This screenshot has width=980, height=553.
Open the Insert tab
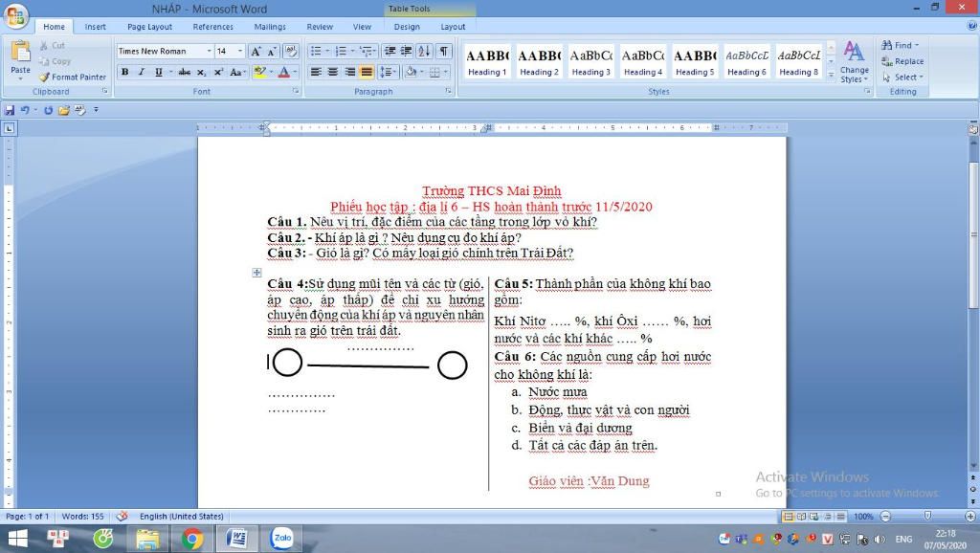click(x=95, y=27)
